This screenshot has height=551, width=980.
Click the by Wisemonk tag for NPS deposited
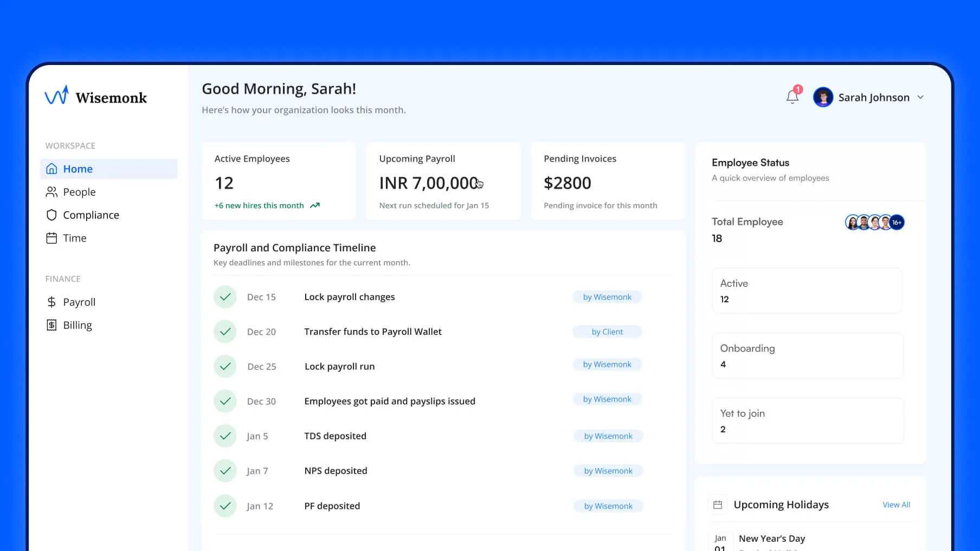[x=608, y=471]
